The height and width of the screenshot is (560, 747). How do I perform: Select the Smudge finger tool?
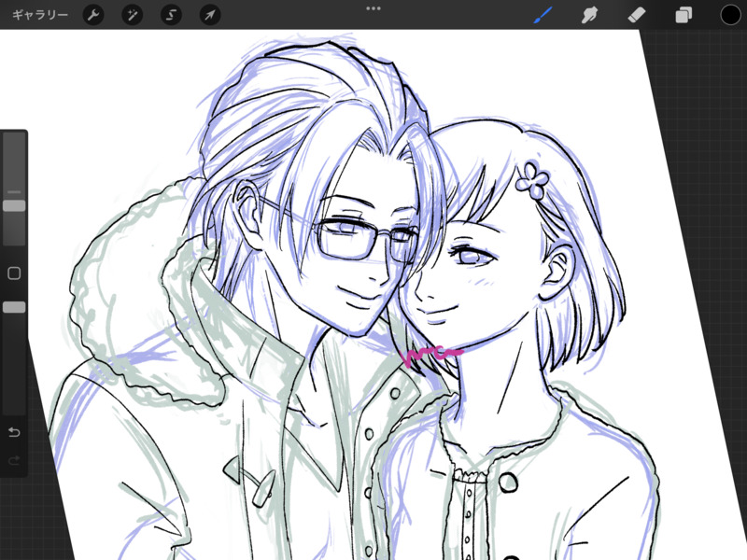tap(589, 15)
